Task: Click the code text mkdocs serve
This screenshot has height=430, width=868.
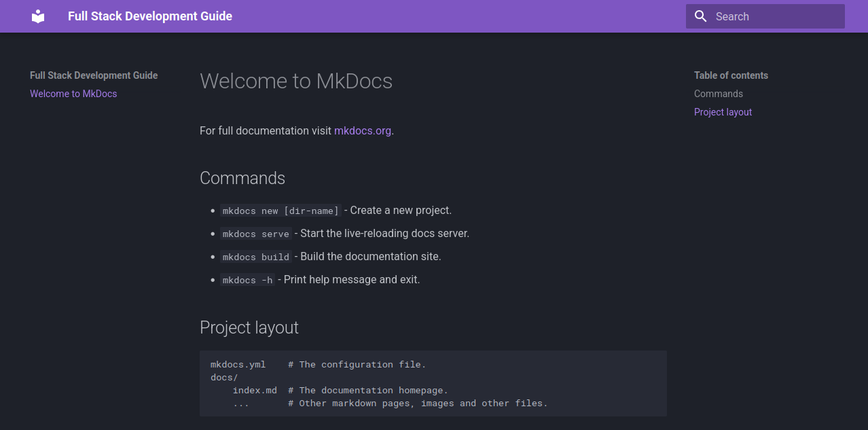Action: [256, 234]
